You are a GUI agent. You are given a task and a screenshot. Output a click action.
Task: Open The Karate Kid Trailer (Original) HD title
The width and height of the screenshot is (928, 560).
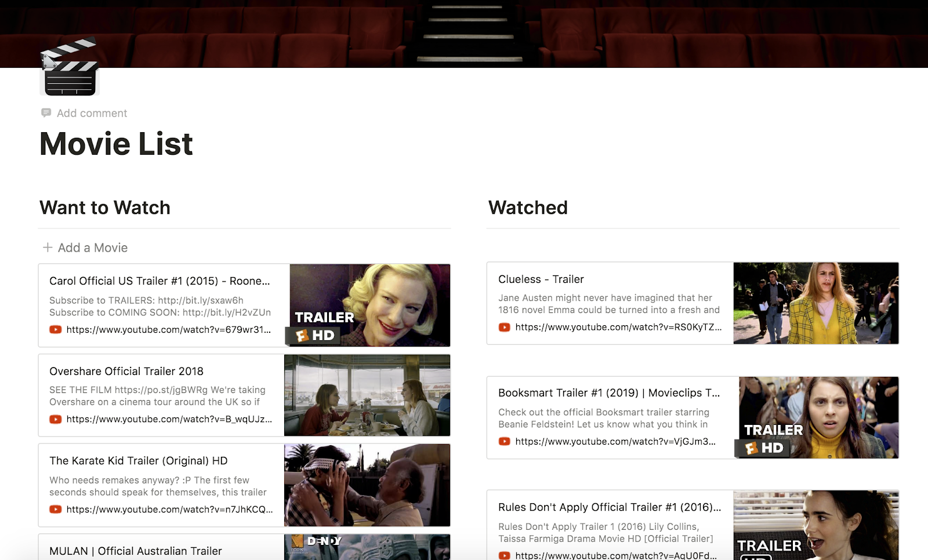[x=139, y=461]
